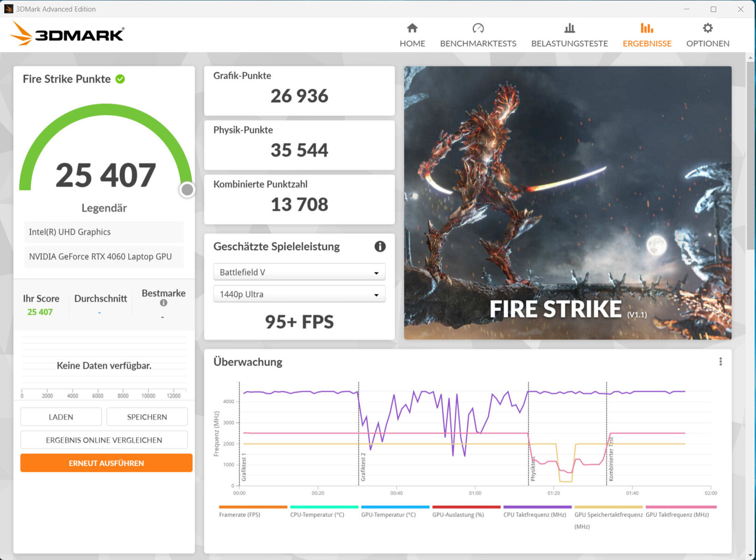Screen dimensions: 756x560
Task: Toggle CPU-Temperatur legend series
Action: (x=324, y=511)
